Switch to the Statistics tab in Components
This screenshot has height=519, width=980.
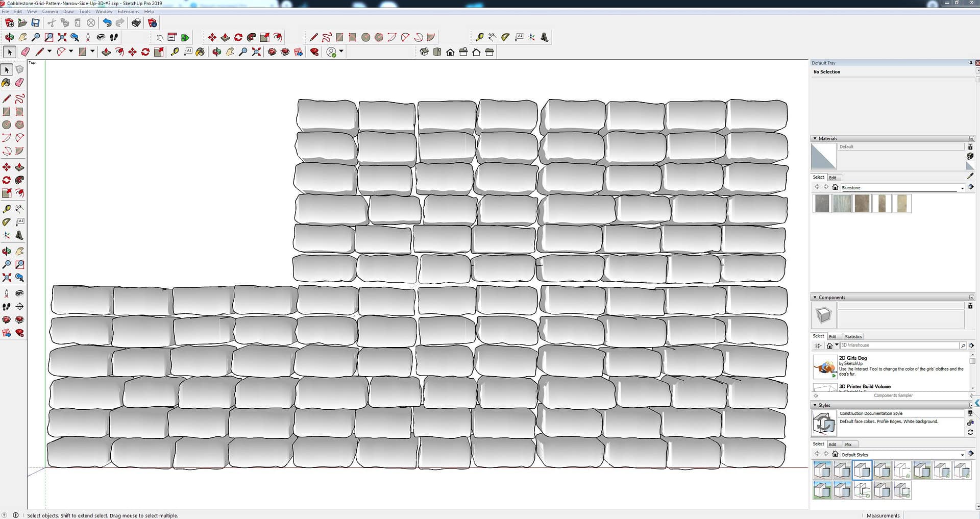[x=853, y=337]
